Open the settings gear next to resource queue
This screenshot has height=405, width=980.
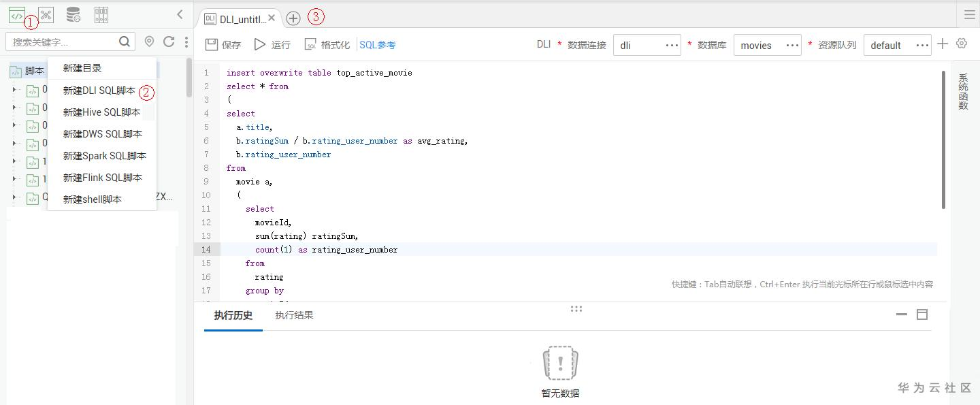coord(962,44)
